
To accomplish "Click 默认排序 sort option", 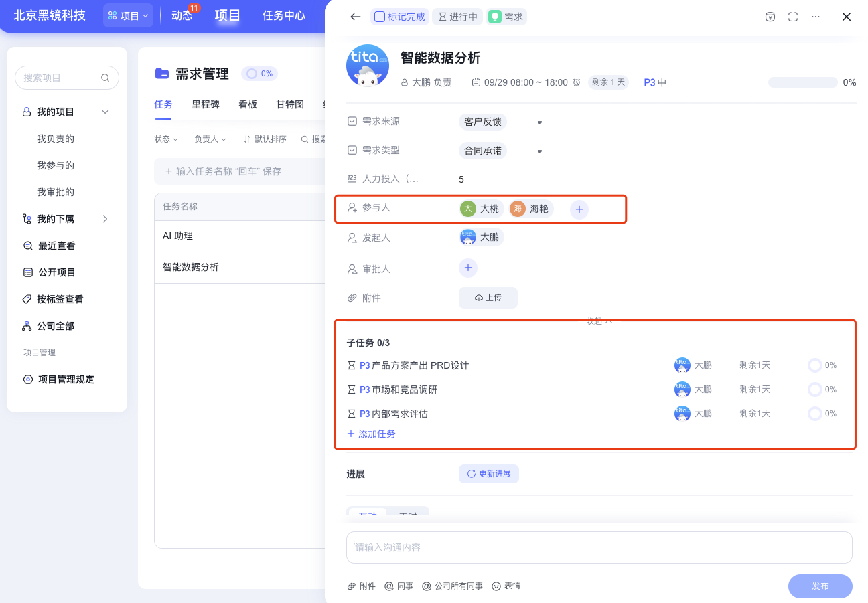I will [265, 139].
